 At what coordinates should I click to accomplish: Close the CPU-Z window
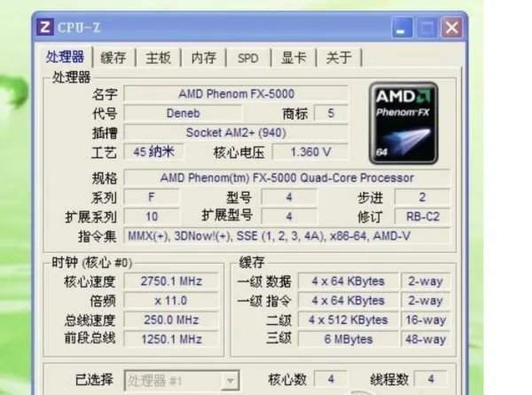point(452,28)
